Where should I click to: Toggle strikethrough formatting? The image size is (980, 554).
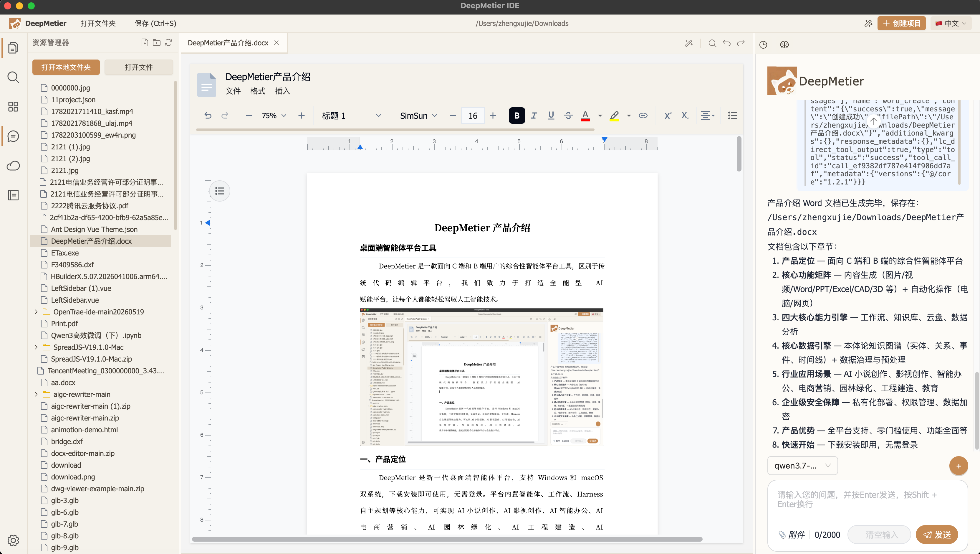point(568,116)
